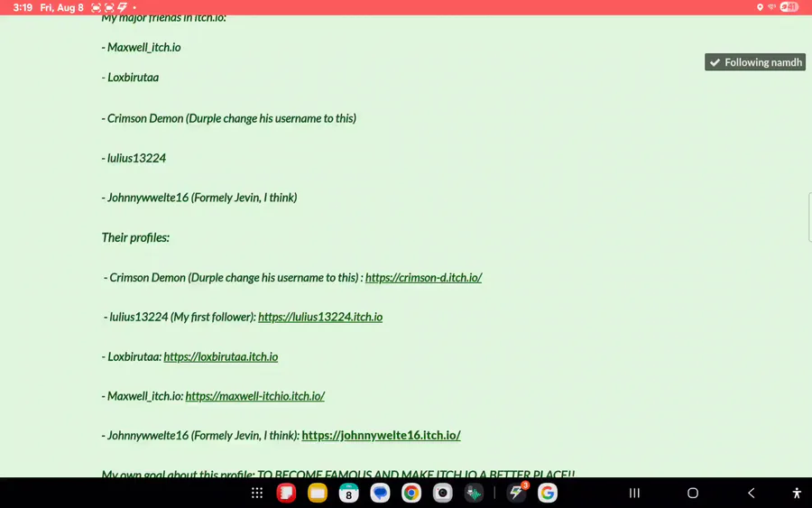
Task: Open the accessibility shortcut figure icon
Action: pyautogui.click(x=797, y=493)
